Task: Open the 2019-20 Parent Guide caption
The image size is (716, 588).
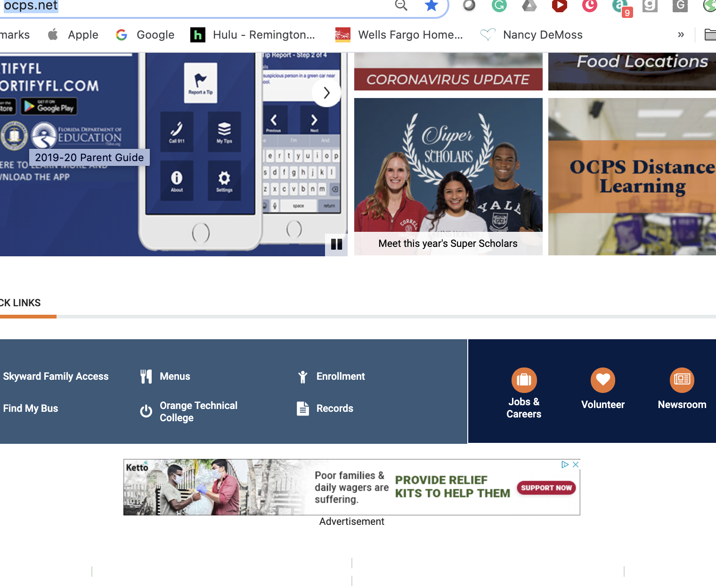Action: click(89, 157)
